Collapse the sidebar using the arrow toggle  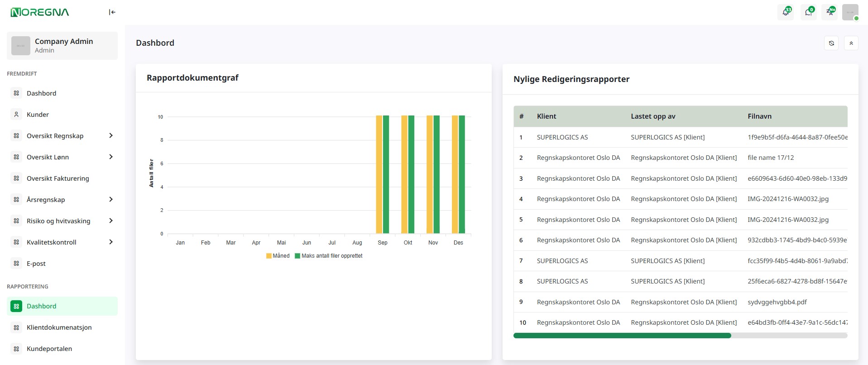(112, 12)
